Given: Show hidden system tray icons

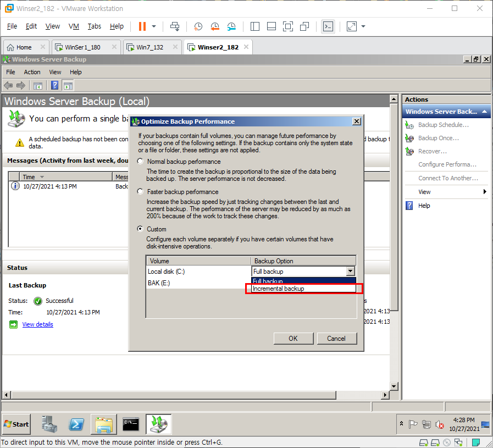Looking at the screenshot, I should pyautogui.click(x=402, y=424).
